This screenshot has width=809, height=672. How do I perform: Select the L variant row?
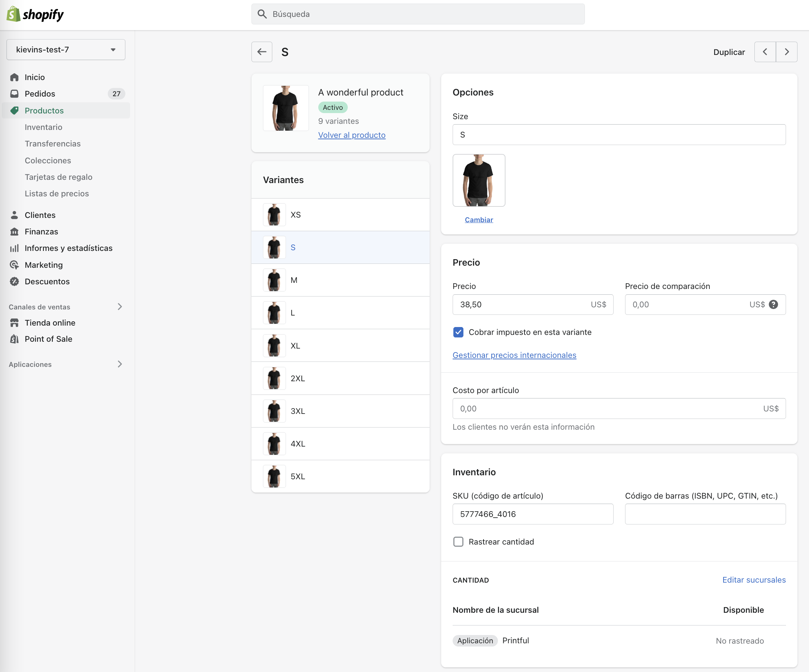(341, 313)
